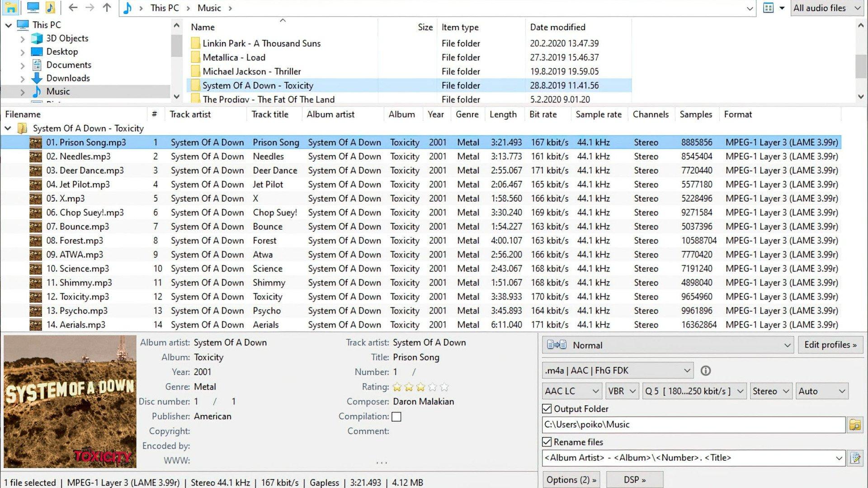Click the profile conversion icon beside Normal

(557, 345)
